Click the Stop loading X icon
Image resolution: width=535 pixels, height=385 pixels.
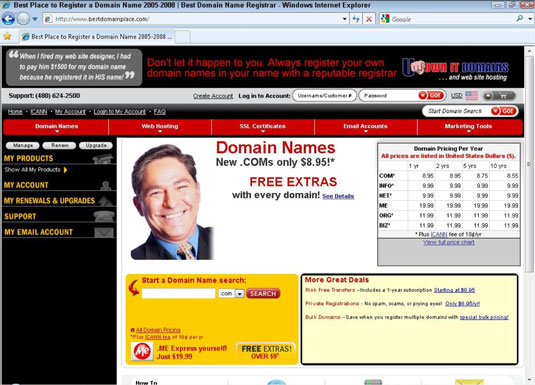pos(369,19)
